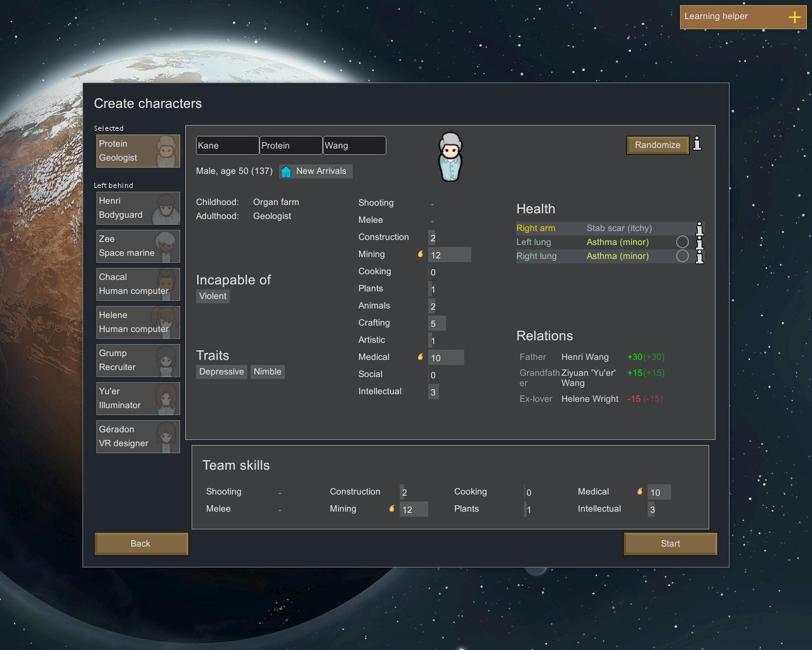Click the Crafting skill bar value 5

tap(436, 323)
